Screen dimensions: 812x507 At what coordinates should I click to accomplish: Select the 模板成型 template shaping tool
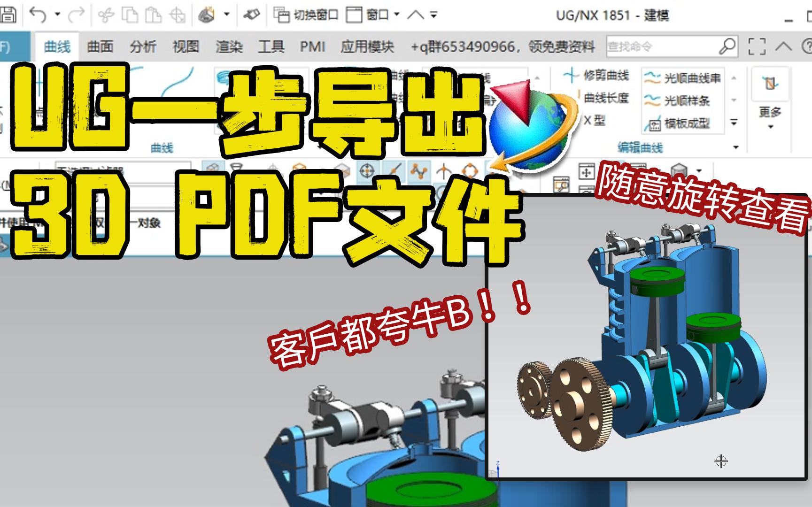pyautogui.click(x=677, y=123)
